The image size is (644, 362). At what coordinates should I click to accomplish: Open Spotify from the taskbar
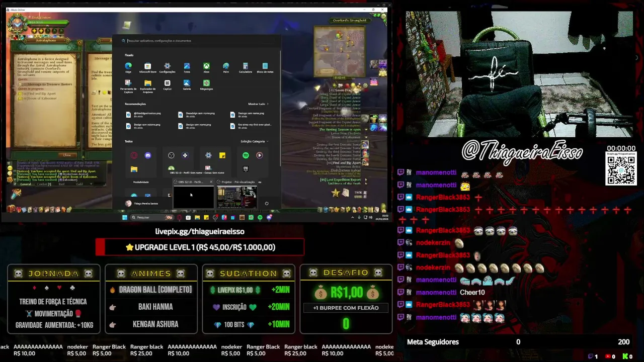(x=260, y=217)
